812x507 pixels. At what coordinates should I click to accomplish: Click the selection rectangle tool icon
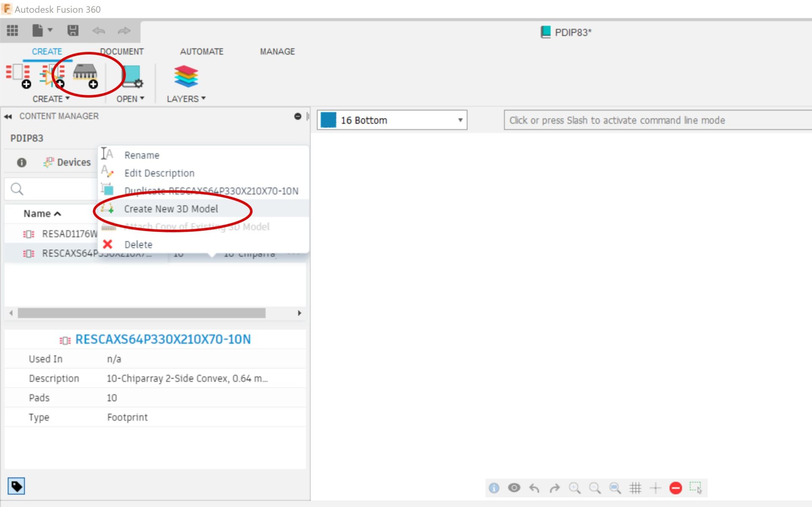coord(696,488)
